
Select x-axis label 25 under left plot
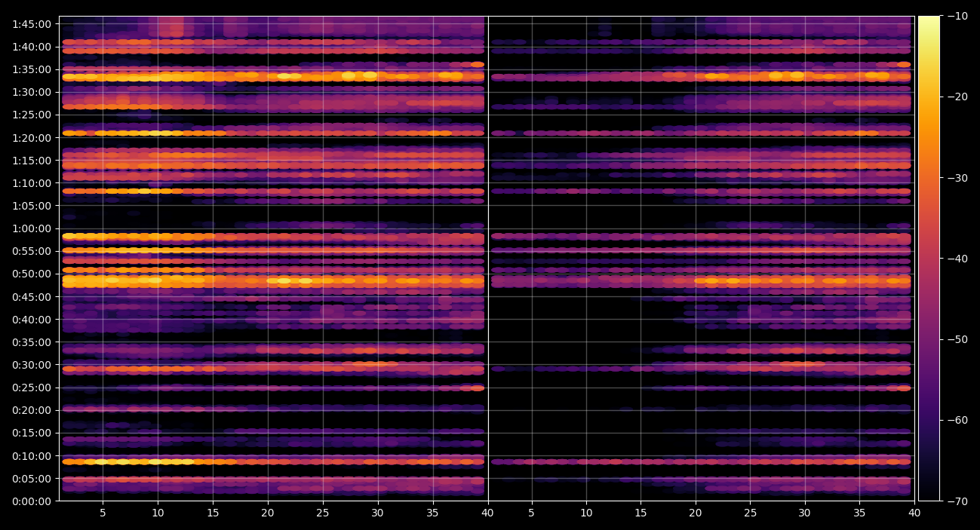pos(323,513)
